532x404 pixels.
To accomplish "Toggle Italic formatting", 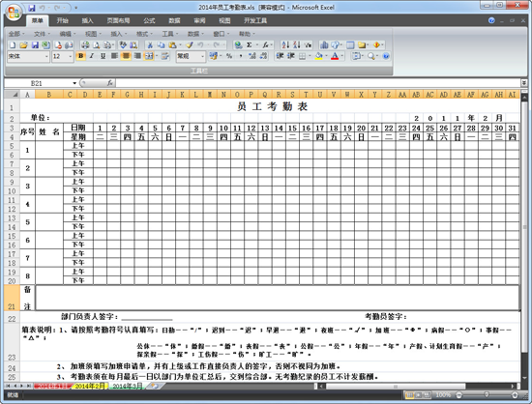I will tap(92, 56).
